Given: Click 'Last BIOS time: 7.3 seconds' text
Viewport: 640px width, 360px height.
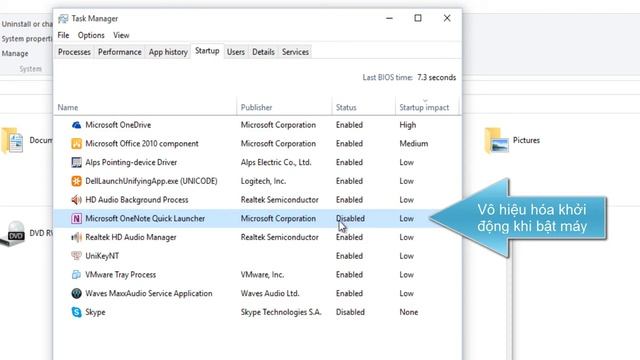Looking at the screenshot, I should [409, 77].
